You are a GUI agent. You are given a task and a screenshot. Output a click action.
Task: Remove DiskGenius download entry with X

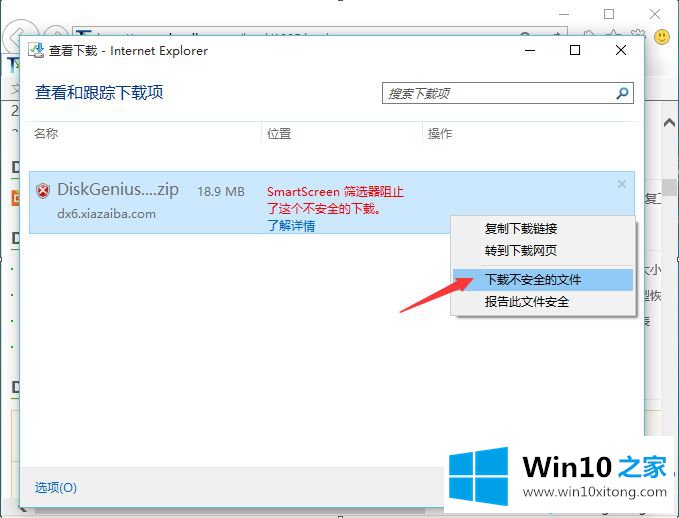pos(622,184)
